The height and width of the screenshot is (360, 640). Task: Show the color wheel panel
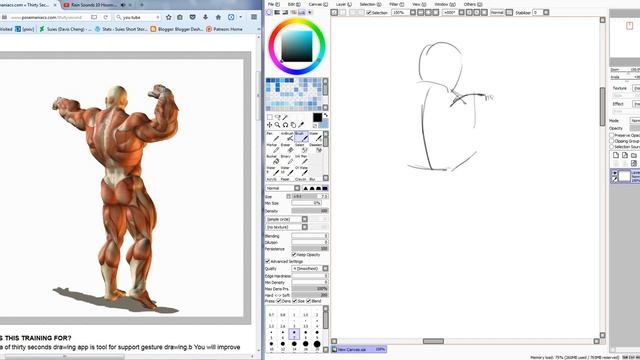point(269,12)
